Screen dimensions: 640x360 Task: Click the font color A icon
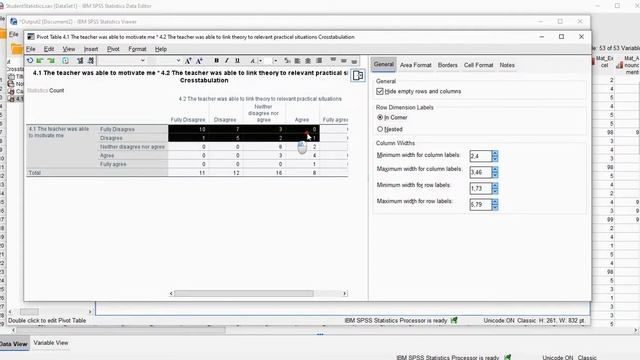[253, 60]
